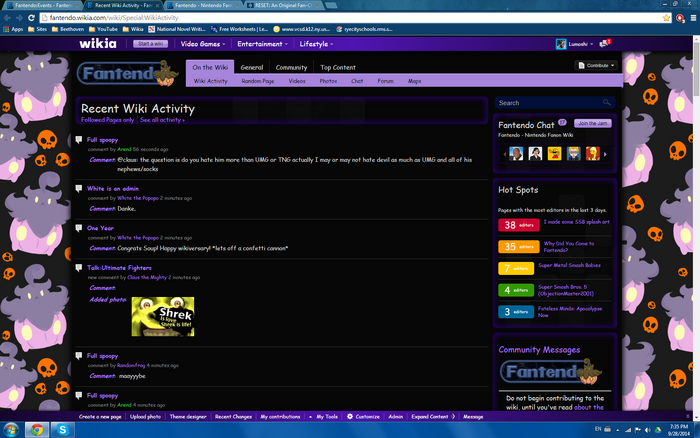Switch to the Fantendo:Events browser tab
This screenshot has height=438, width=700.
click(42, 5)
